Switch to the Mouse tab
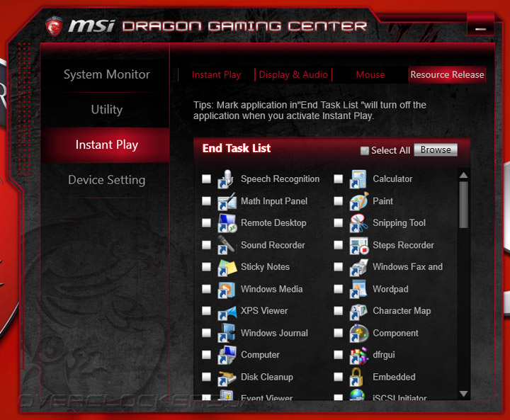Image resolution: width=510 pixels, height=420 pixels. 370,75
